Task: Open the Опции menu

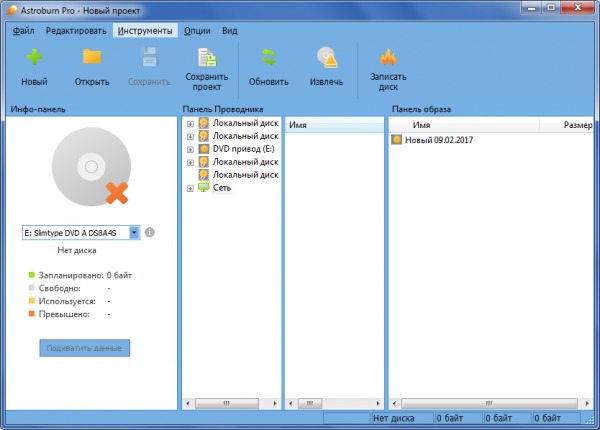Action: pos(197,31)
